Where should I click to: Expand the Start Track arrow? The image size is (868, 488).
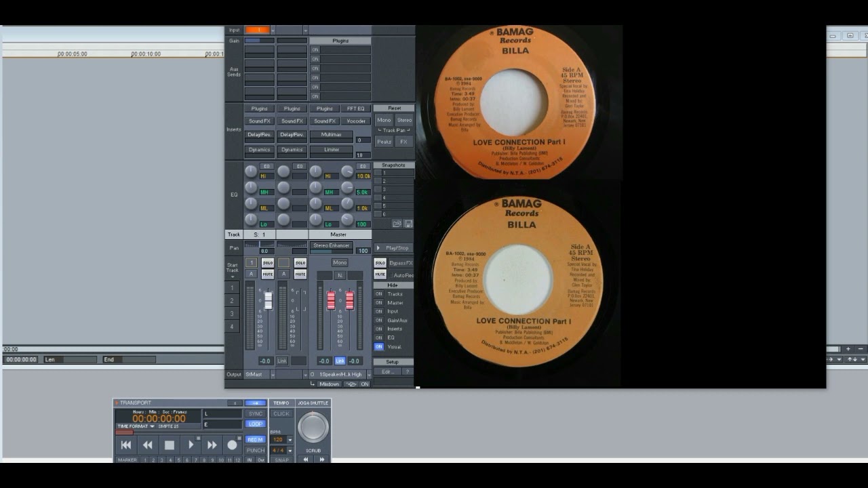[x=233, y=277]
